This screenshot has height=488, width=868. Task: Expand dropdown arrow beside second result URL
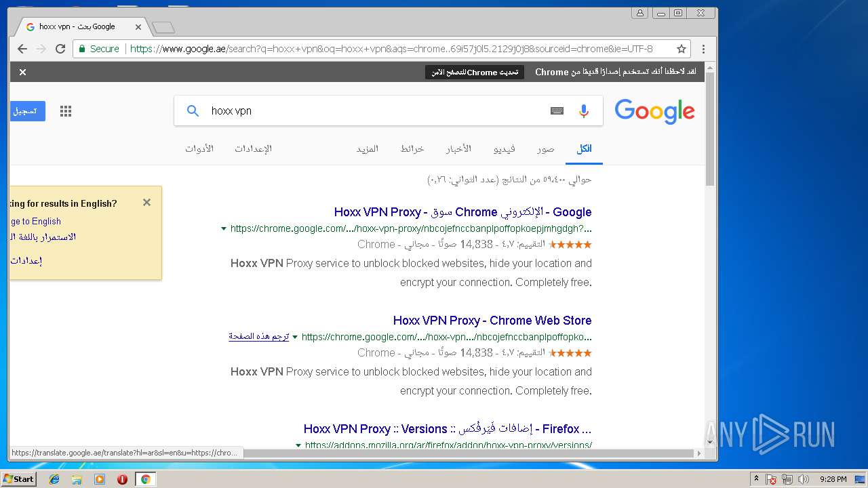[x=295, y=337]
